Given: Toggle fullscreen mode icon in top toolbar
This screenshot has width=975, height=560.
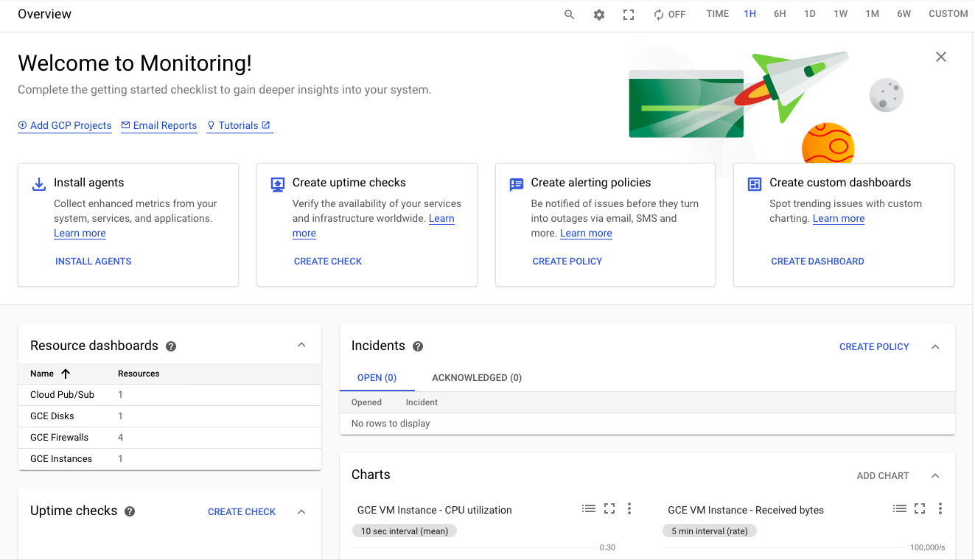Looking at the screenshot, I should [x=629, y=15].
